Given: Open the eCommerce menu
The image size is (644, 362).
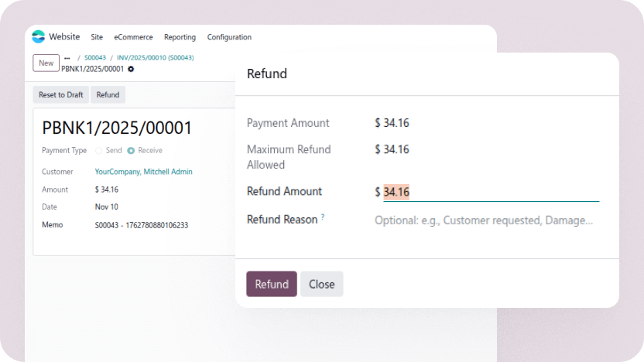Looking at the screenshot, I should pyautogui.click(x=133, y=37).
